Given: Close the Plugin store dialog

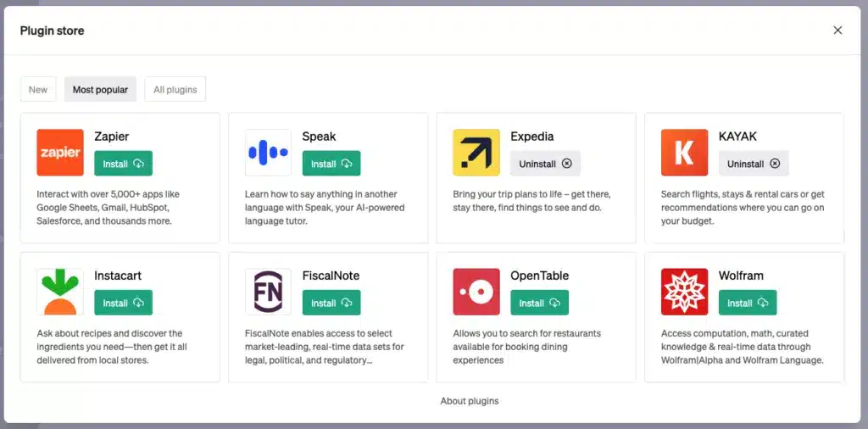Looking at the screenshot, I should tap(837, 31).
